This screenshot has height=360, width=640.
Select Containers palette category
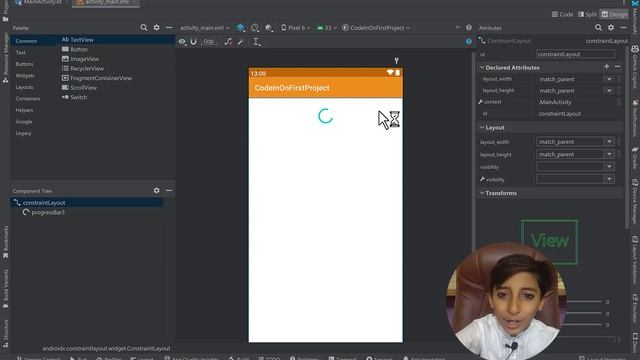pos(28,98)
